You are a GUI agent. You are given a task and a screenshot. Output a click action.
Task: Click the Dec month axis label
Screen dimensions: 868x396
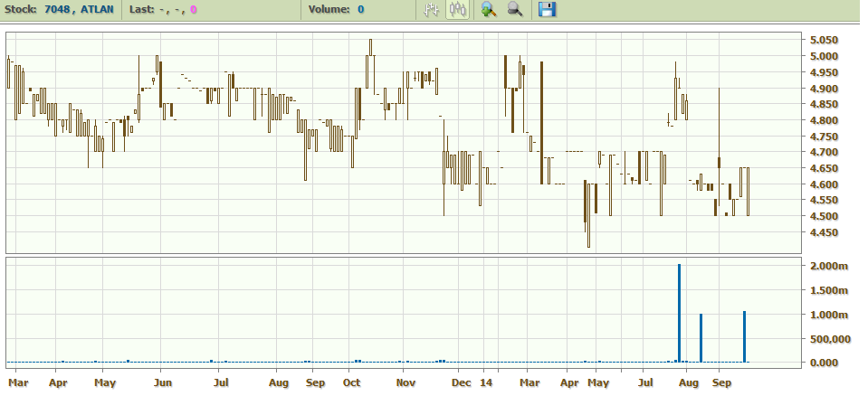[461, 382]
